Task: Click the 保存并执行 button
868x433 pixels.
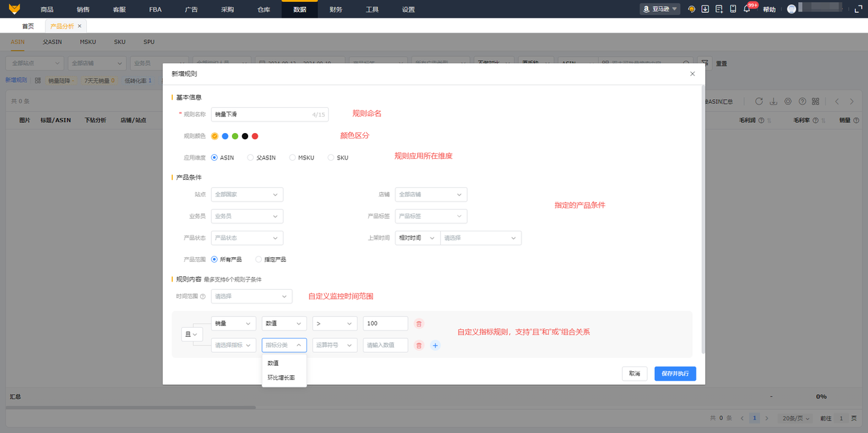Action: pyautogui.click(x=675, y=374)
